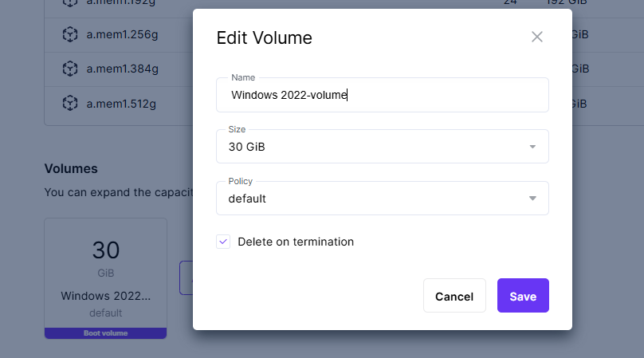Screen dimensions: 644x358
Task: Close the Edit Volume dialog with X
Action: [x=537, y=37]
